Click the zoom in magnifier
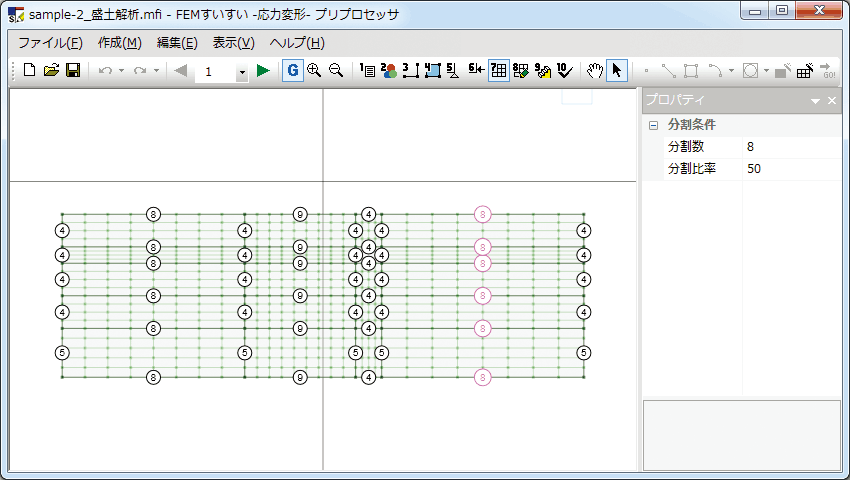The height and width of the screenshot is (480, 850). point(314,71)
